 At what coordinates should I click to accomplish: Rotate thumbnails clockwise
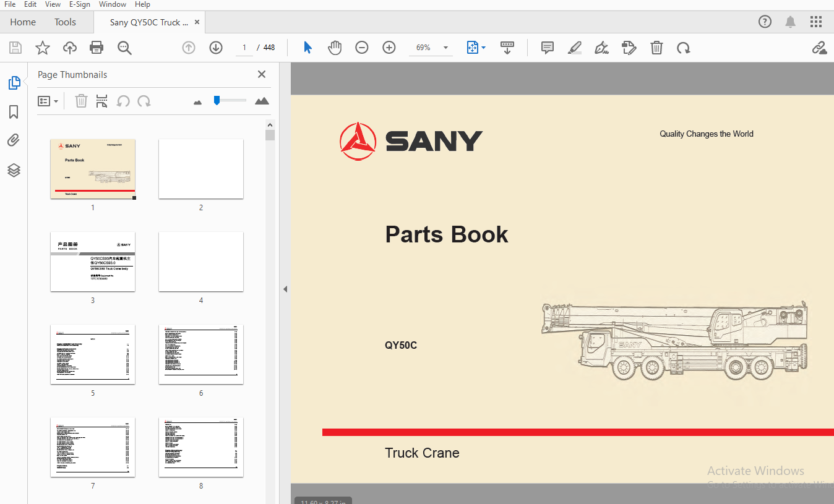coord(144,101)
